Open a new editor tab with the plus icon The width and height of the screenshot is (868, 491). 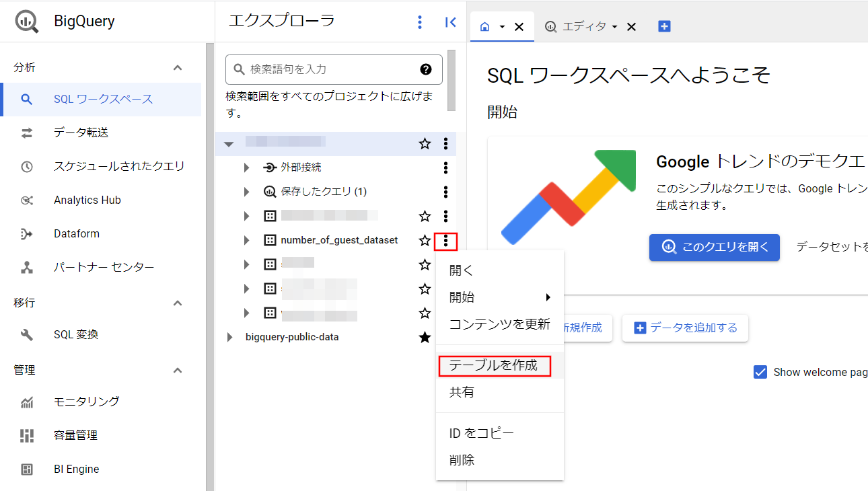tap(664, 26)
